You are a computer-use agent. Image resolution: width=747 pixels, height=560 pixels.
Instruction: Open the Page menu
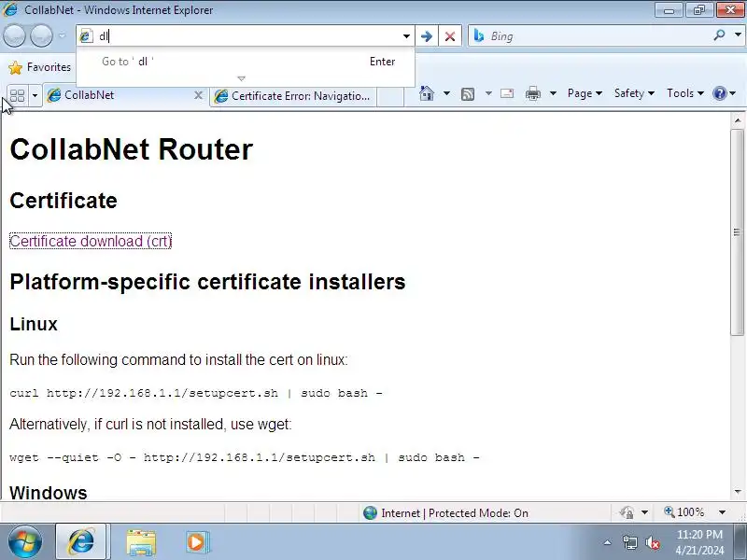point(585,93)
